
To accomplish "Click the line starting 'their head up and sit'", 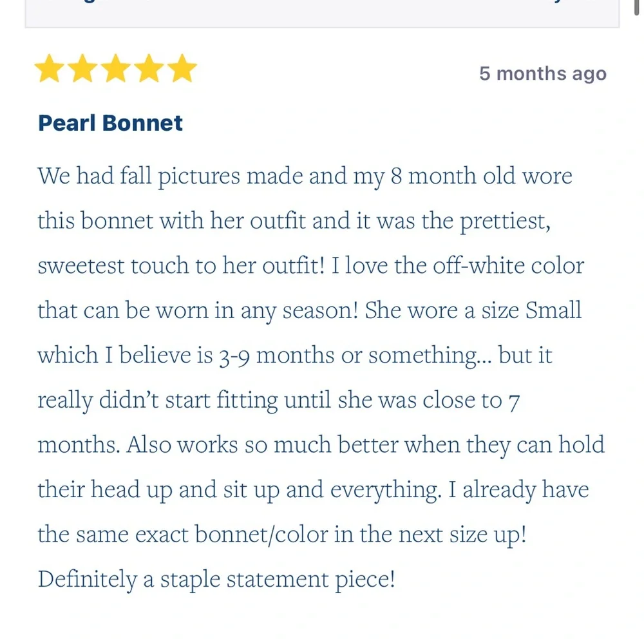I will pyautogui.click(x=313, y=490).
